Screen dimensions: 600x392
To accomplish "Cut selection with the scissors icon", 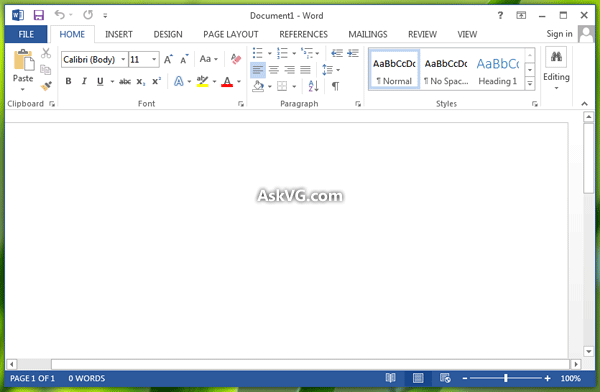I will (x=46, y=53).
